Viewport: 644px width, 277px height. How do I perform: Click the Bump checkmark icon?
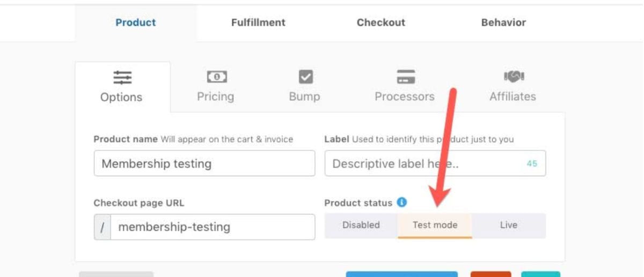point(305,77)
